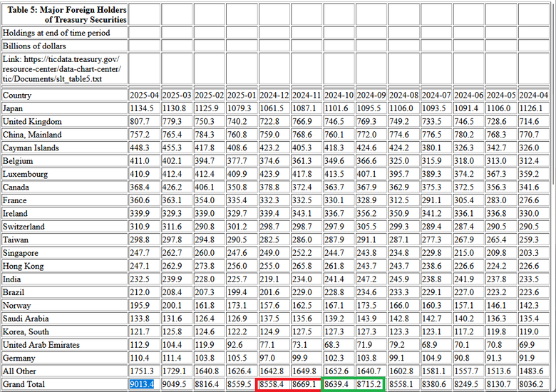The width and height of the screenshot is (556, 392).
Task: Select the 'Norway' row label
Action: [x=16, y=305]
